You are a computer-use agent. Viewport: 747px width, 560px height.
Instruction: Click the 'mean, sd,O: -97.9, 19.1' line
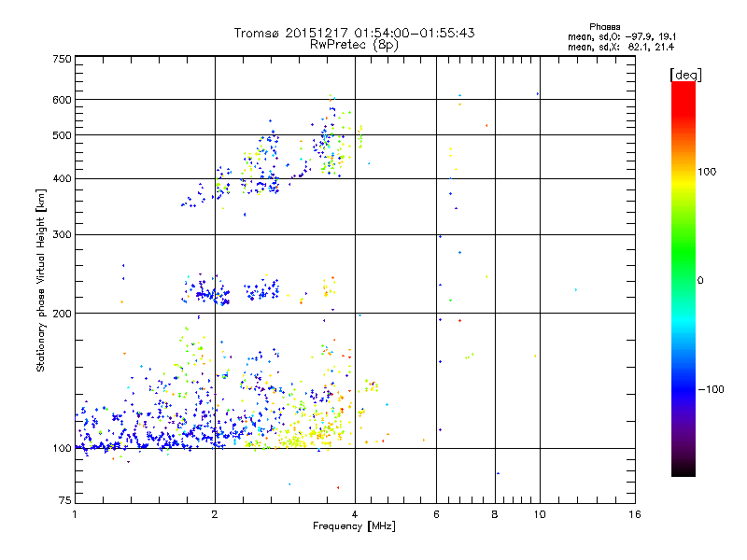(x=622, y=36)
